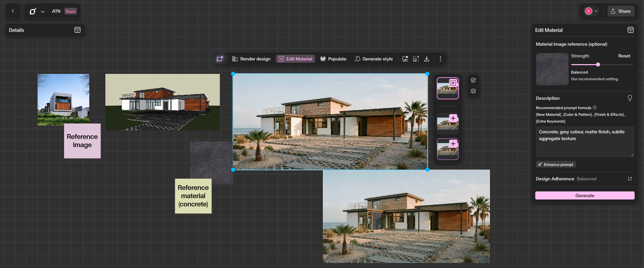Click the Generate button
Screen dimensions: 644x268
pyautogui.click(x=585, y=195)
